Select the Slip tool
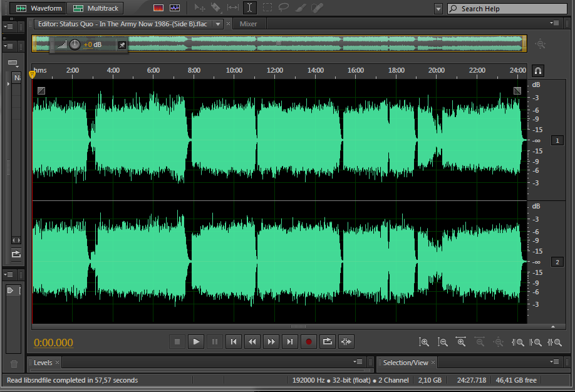The height and width of the screenshot is (392, 575). (233, 8)
